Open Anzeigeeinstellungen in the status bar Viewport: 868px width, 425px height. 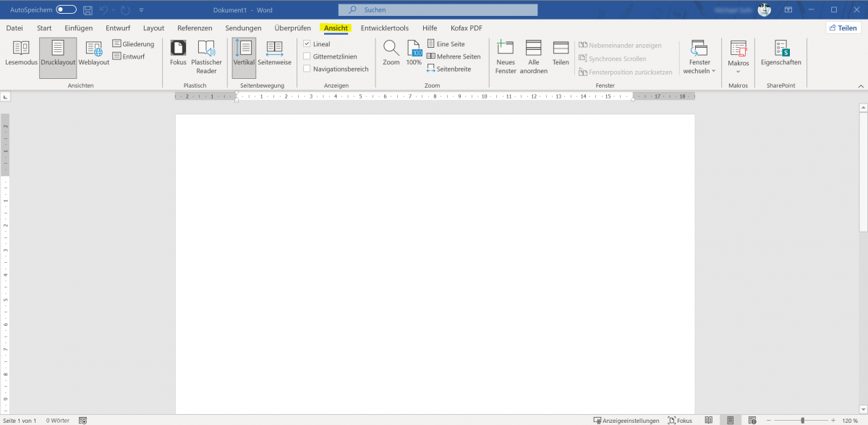point(627,420)
